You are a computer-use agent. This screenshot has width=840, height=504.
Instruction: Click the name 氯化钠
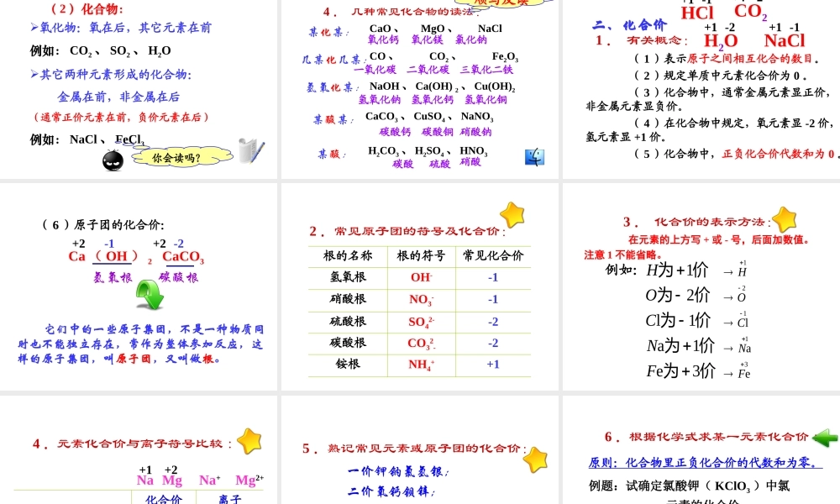[x=471, y=39]
